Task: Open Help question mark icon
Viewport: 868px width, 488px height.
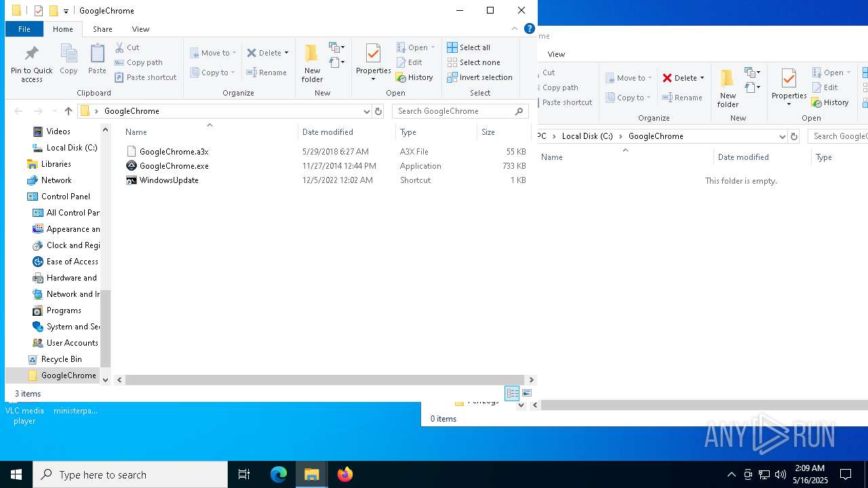Action: (530, 29)
